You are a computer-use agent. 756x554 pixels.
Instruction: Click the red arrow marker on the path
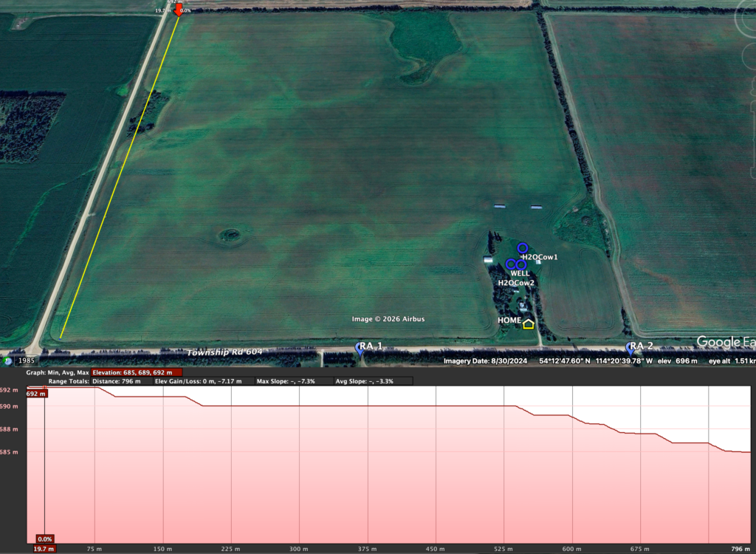tap(178, 9)
